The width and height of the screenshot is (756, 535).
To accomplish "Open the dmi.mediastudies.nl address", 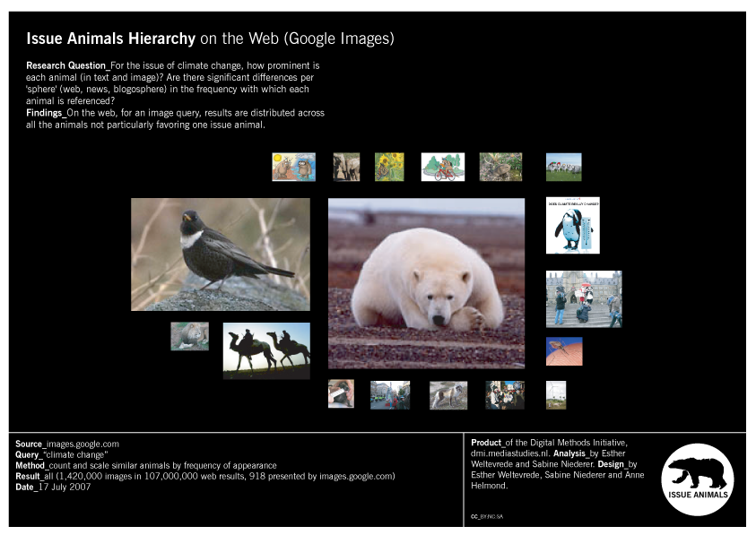I will [510, 453].
